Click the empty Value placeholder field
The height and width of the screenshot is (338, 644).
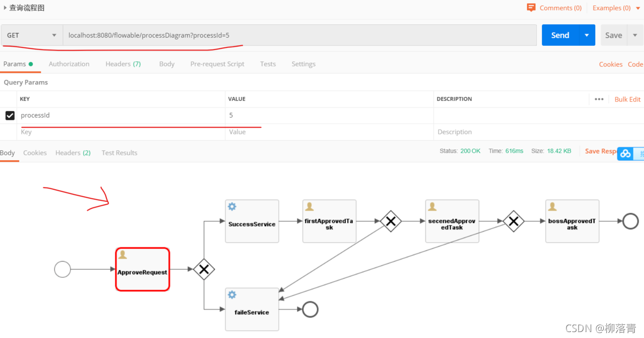pyautogui.click(x=330, y=132)
